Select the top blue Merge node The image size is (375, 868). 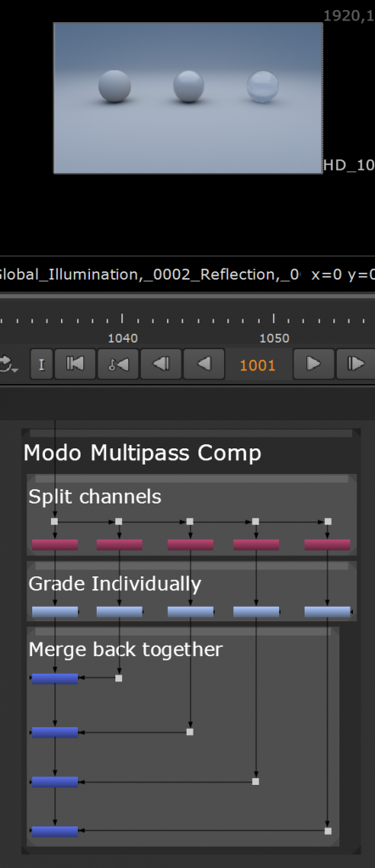click(x=55, y=679)
